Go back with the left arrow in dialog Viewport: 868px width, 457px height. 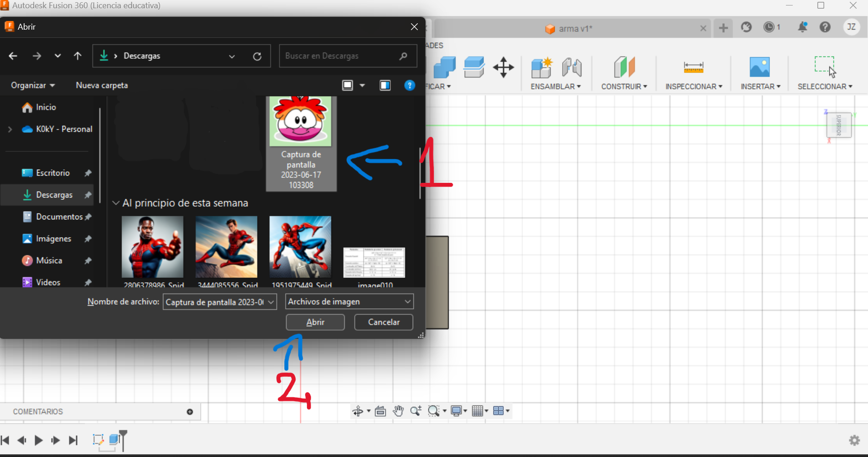tap(13, 56)
